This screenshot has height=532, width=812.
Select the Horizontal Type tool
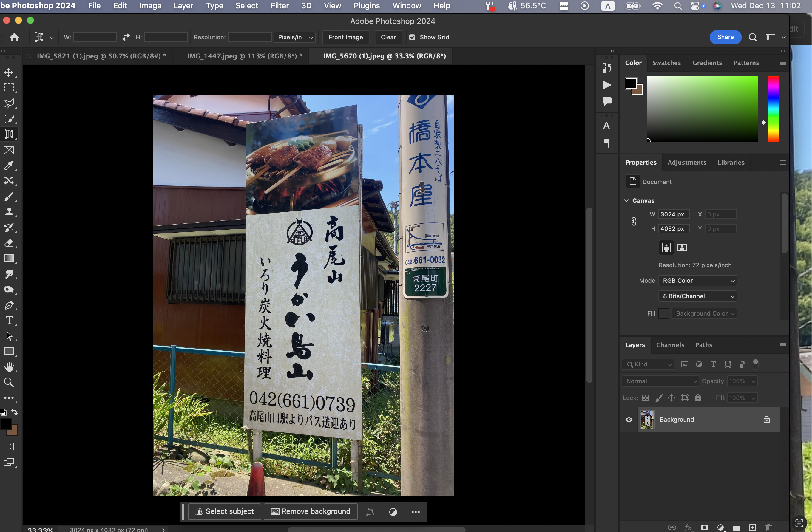pyautogui.click(x=9, y=320)
